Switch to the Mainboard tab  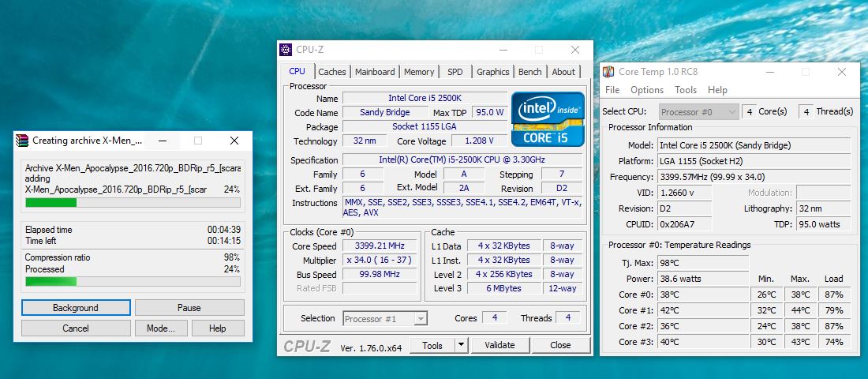pos(375,72)
